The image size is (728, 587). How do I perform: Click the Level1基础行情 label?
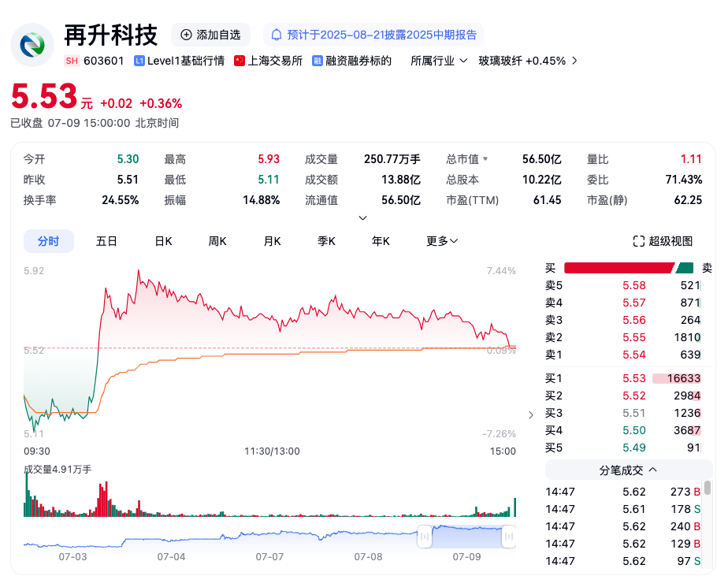click(186, 61)
